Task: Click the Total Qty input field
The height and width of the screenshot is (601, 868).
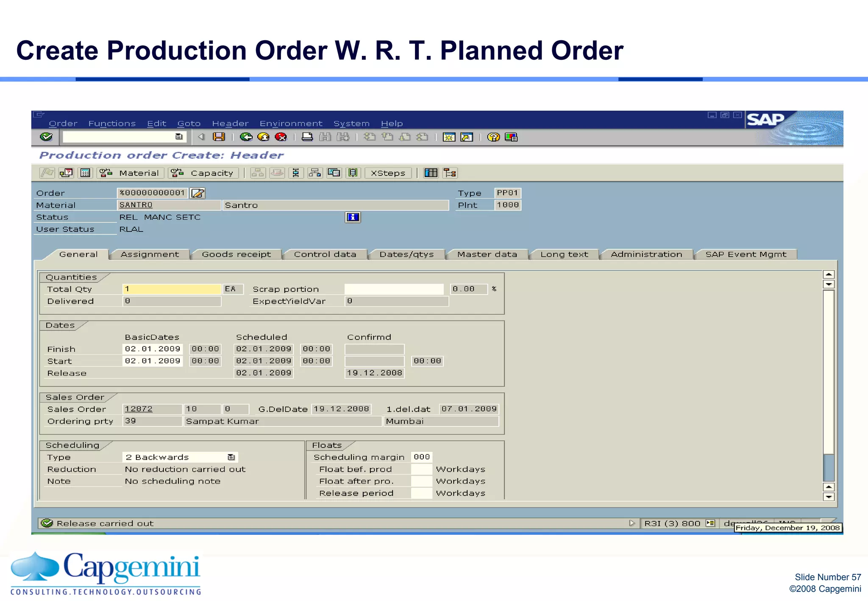Action: (172, 289)
